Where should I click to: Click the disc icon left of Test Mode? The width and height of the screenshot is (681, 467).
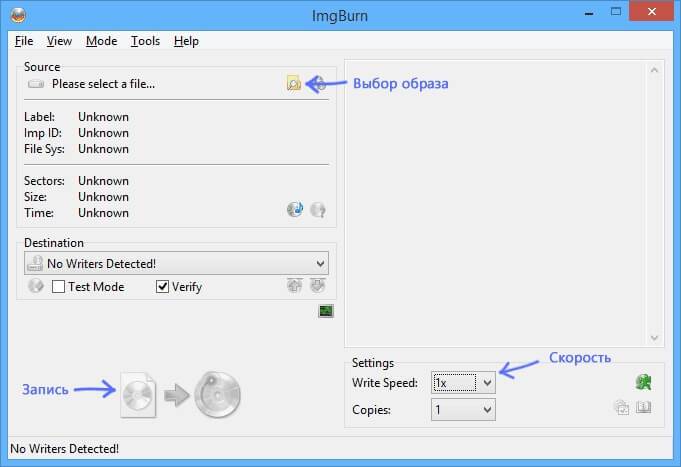pos(36,286)
